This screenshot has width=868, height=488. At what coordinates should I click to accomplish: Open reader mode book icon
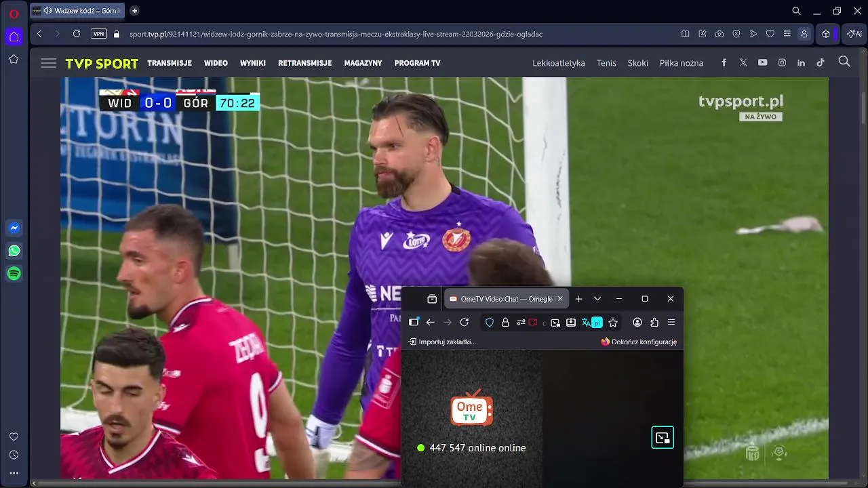686,34
